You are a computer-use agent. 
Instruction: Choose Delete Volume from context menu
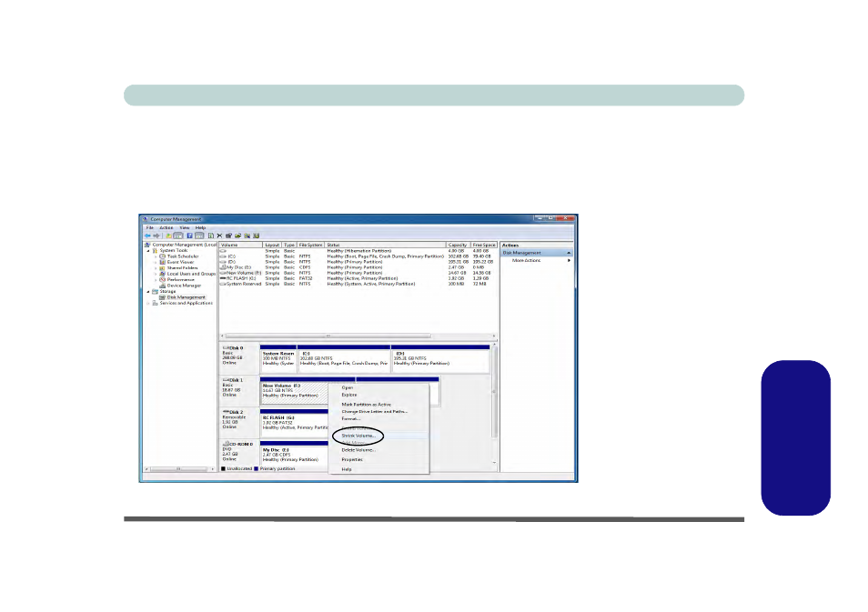(378, 450)
